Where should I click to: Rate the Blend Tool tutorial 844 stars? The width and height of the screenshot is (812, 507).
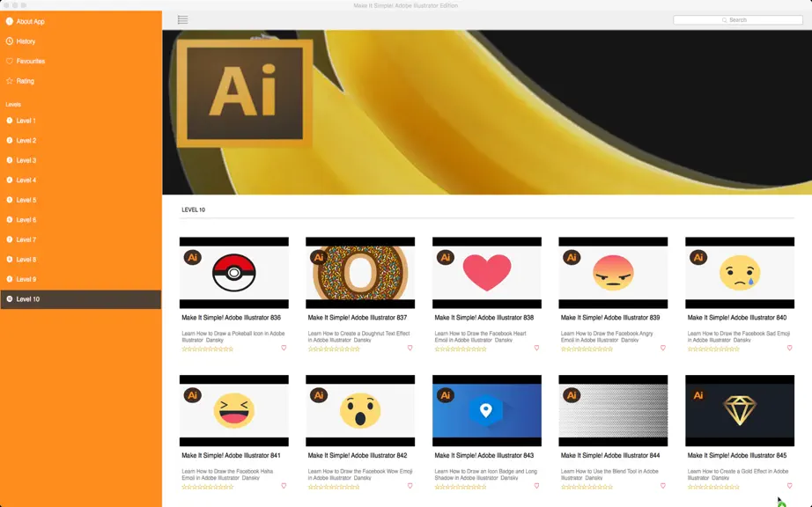click(587, 487)
